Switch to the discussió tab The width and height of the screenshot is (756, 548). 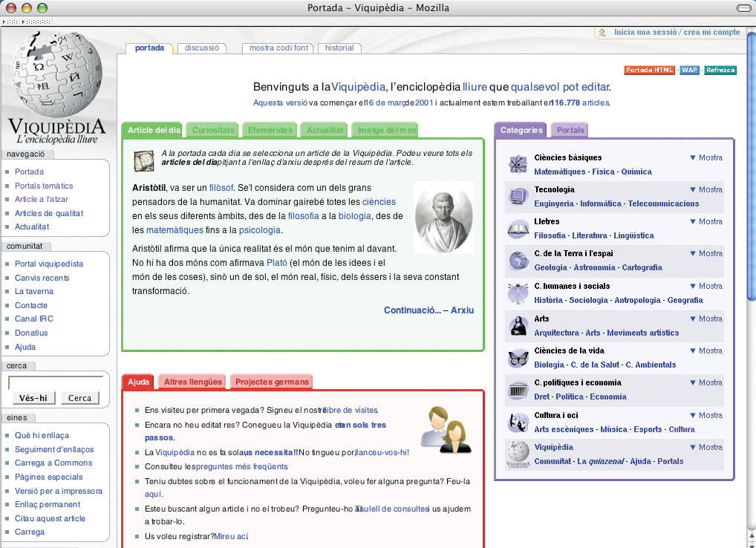tap(201, 48)
